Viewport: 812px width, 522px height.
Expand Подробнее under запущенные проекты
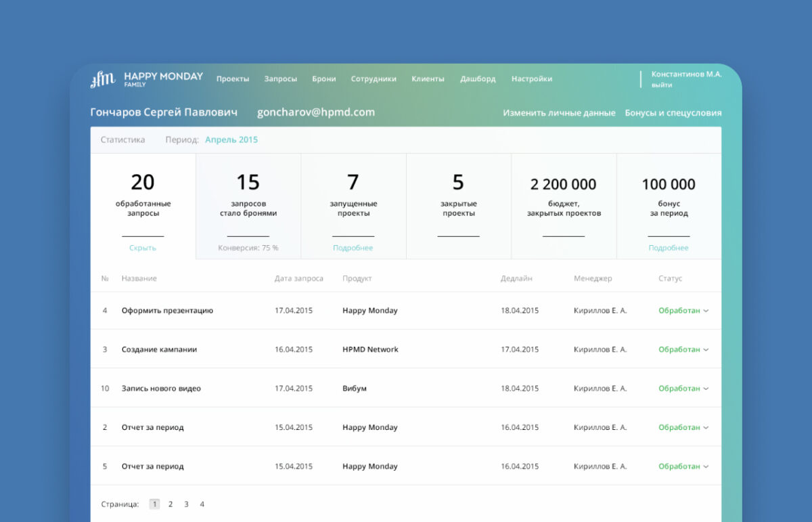click(353, 248)
